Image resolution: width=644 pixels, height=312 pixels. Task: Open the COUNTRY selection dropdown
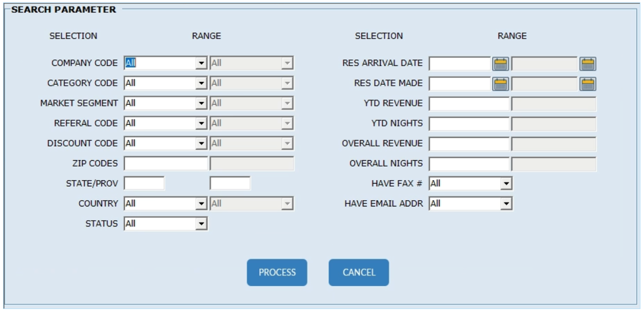tap(201, 204)
